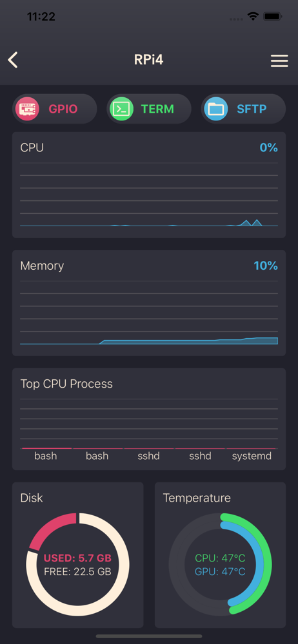The height and width of the screenshot is (644, 298).
Task: Open GPIO label button
Action: (x=63, y=109)
